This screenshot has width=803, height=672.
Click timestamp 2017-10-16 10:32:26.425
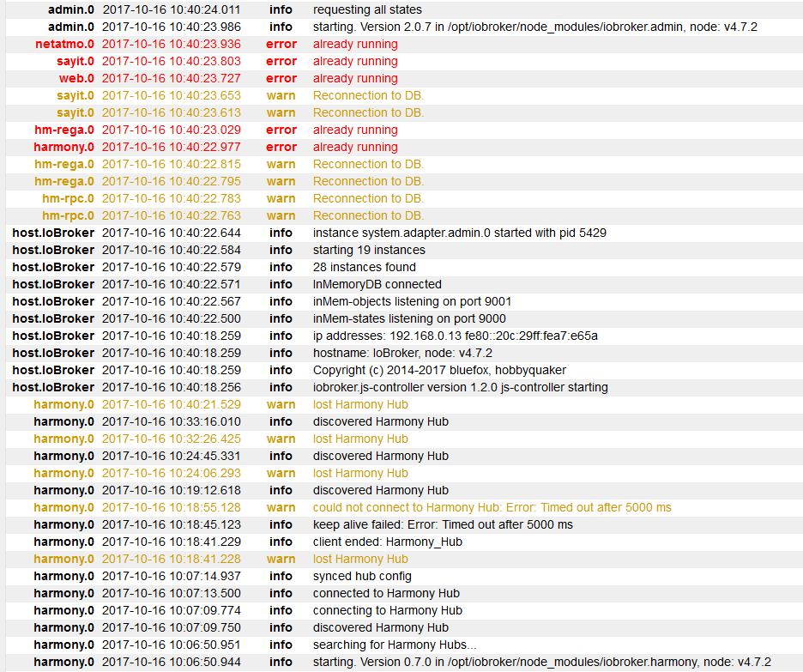(171, 439)
